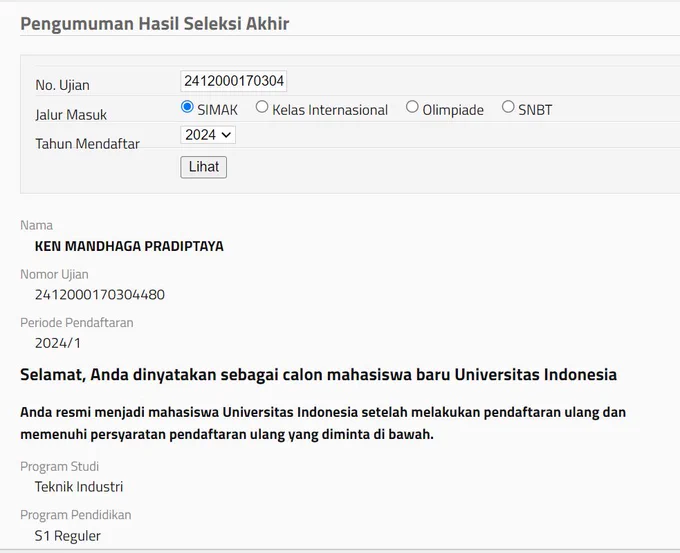The height and width of the screenshot is (553, 680).
Task: Click the No. Ujian label
Action: pos(62,85)
